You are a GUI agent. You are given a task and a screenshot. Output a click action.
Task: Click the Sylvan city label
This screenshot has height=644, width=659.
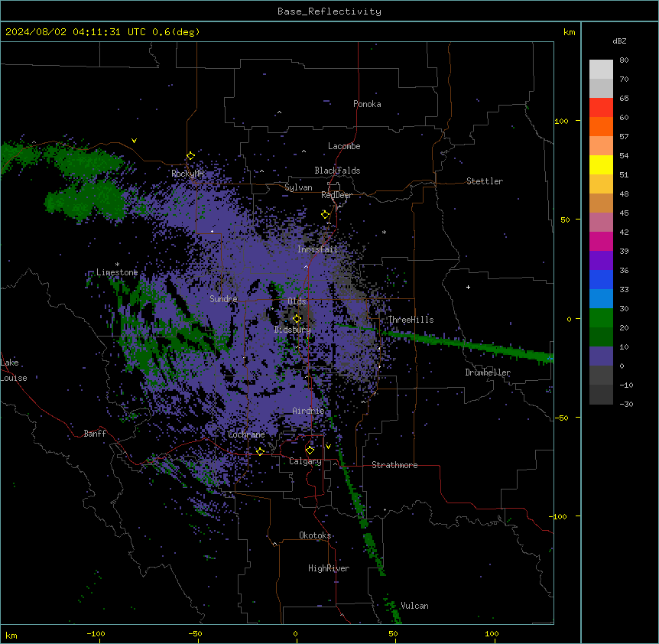(298, 187)
